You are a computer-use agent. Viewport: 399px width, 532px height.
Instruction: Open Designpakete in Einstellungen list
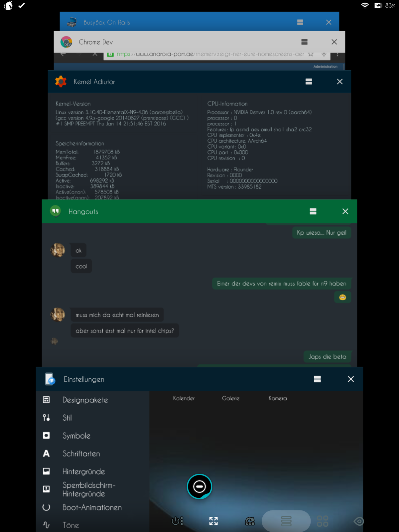(x=85, y=400)
